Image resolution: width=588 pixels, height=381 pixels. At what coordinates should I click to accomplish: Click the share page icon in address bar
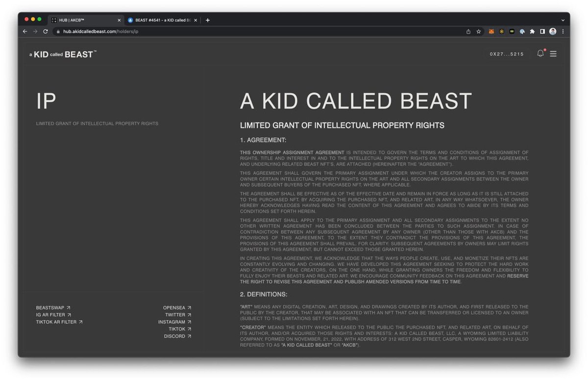[x=468, y=31]
